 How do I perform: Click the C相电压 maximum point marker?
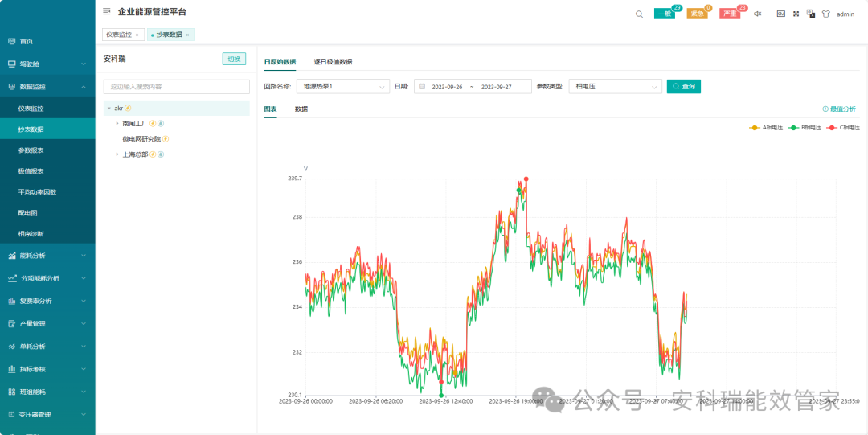[526, 179]
